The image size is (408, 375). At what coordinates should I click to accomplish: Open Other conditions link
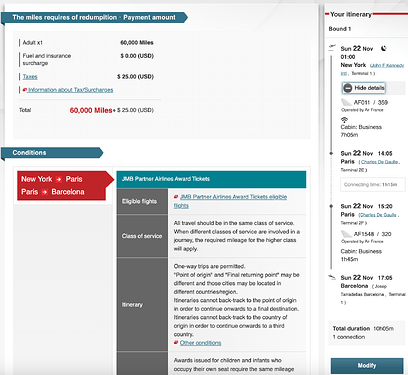point(200,343)
